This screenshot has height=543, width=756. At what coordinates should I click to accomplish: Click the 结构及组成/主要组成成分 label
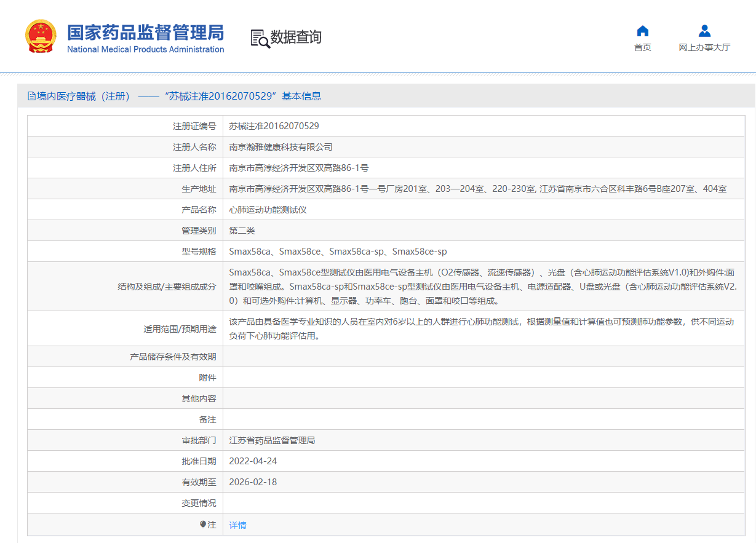(x=167, y=287)
